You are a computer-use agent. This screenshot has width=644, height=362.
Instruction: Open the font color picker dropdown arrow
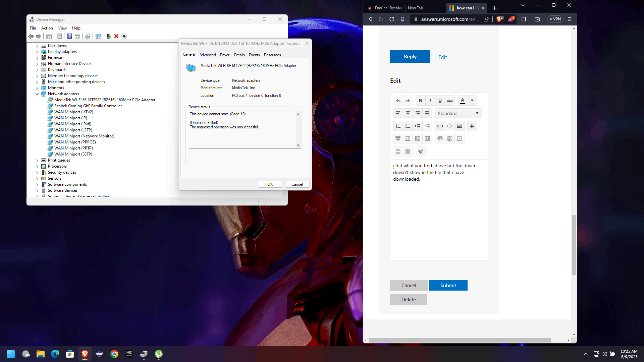(x=472, y=101)
